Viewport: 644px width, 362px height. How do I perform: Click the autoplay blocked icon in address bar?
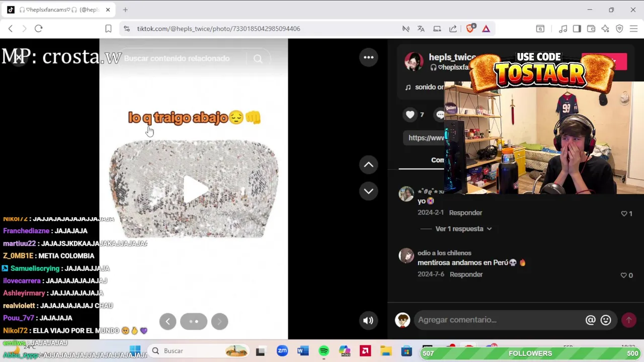406,29
